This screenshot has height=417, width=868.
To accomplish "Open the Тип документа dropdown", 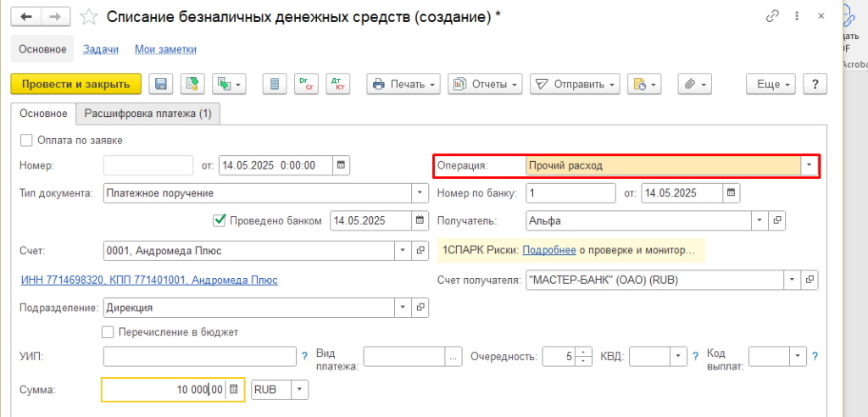I will pyautogui.click(x=420, y=192).
